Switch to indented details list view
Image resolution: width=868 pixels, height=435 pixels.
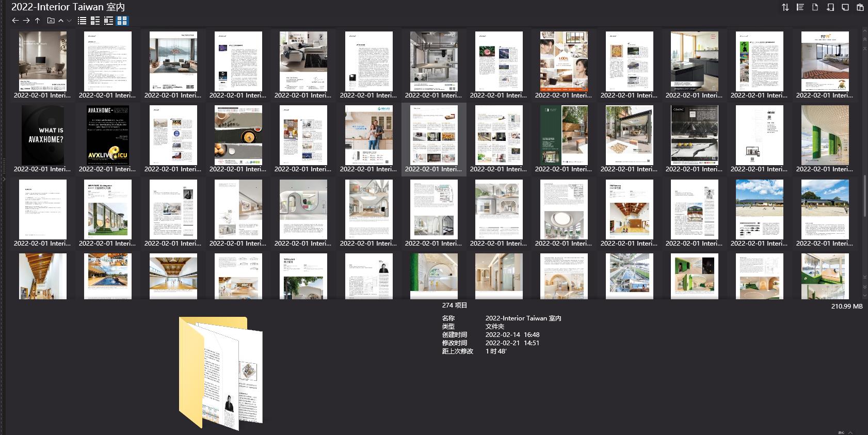[108, 21]
